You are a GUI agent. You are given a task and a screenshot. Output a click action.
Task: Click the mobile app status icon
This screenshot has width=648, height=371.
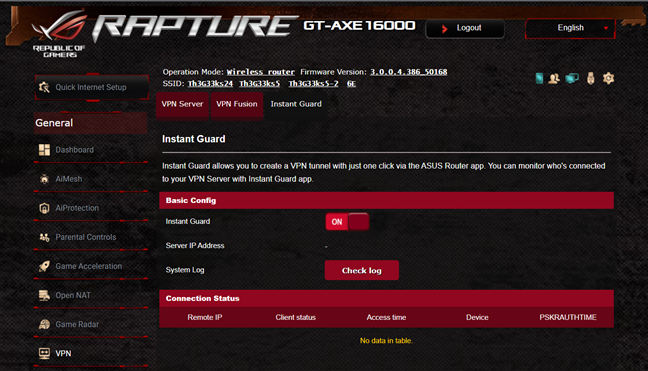(x=539, y=78)
